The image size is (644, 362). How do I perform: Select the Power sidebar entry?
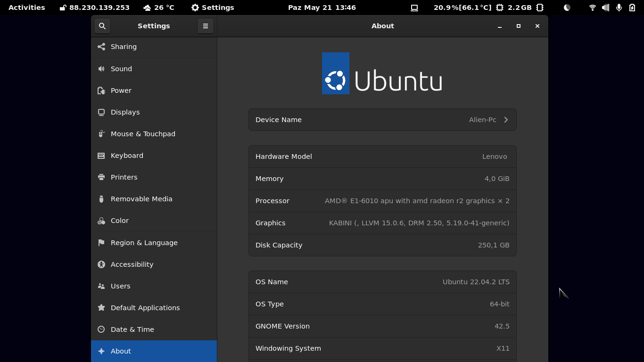pos(154,90)
